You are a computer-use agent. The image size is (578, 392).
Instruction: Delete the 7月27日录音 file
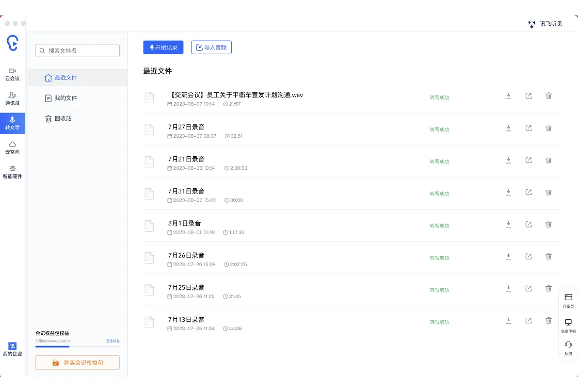(549, 128)
